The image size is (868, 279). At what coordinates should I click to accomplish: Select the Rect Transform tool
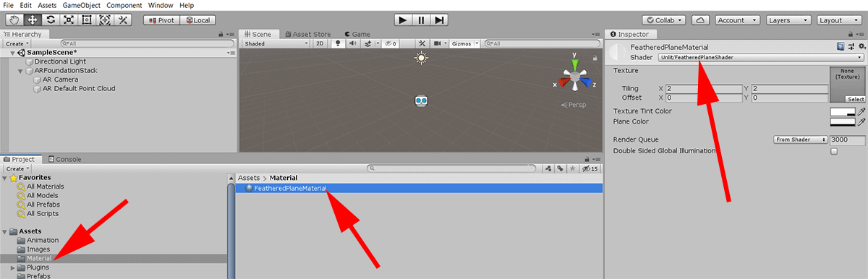(x=88, y=20)
